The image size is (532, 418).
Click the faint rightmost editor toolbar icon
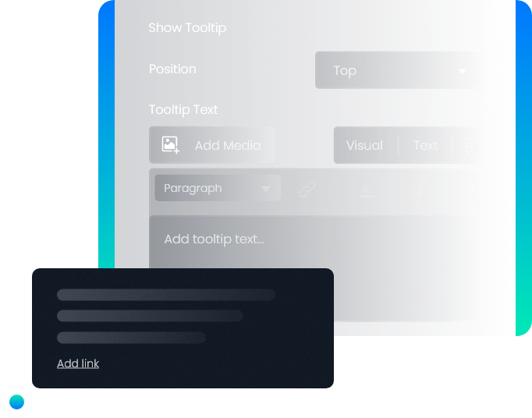471,189
